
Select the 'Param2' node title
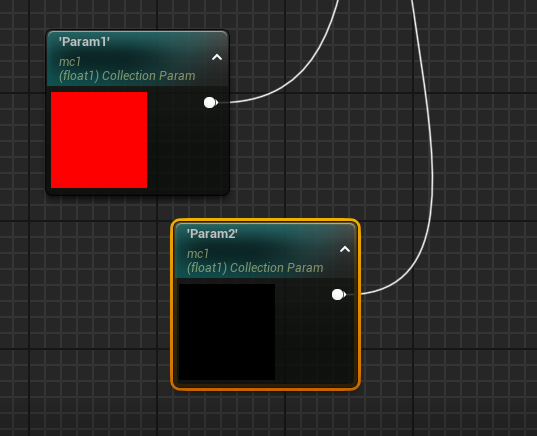[212, 234]
